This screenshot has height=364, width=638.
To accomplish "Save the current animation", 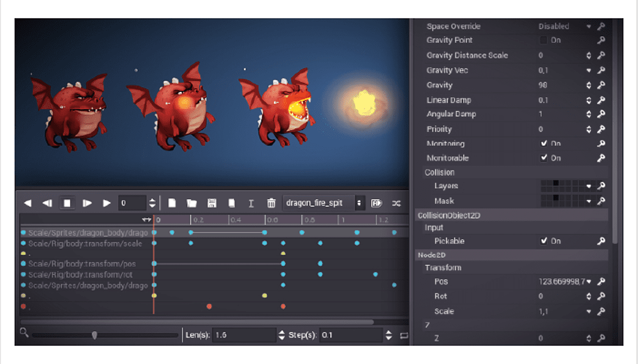I will point(212,203).
